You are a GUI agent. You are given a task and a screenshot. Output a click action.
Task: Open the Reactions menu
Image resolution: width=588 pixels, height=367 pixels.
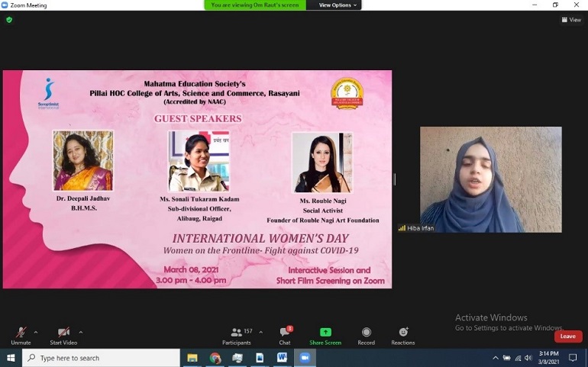[x=403, y=336]
